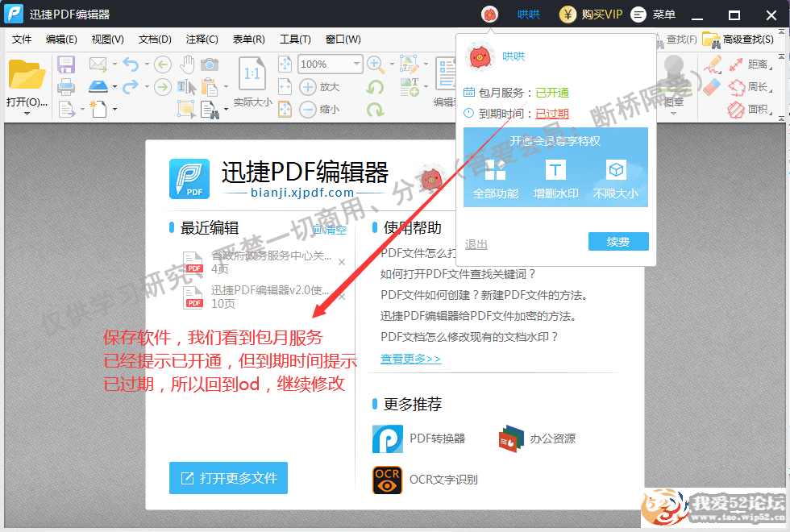Expand the Stamp (图章) dropdown arrow
Screen dimensions: 790x532
coord(674,114)
